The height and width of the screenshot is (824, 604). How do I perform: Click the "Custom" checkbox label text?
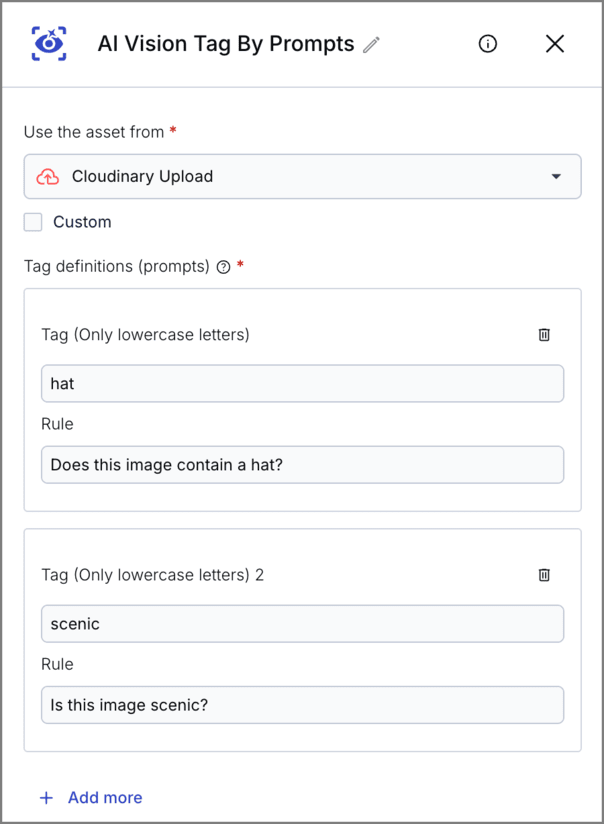[x=82, y=222]
